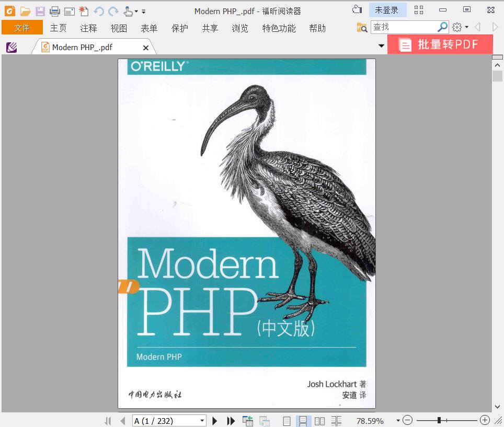Go to the first page button
Viewport: 504px width, 427px height.
[x=108, y=421]
